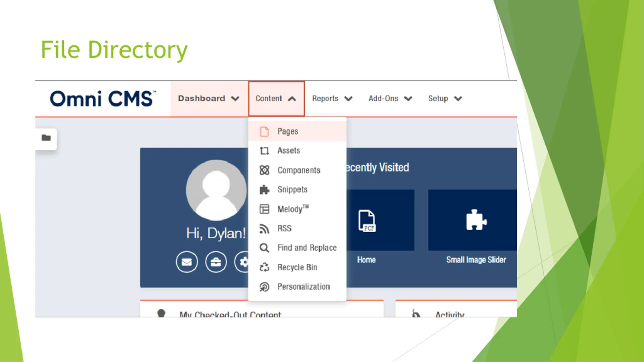Open the Small Image Slider tile
This screenshot has height=362, width=644.
pos(472,220)
